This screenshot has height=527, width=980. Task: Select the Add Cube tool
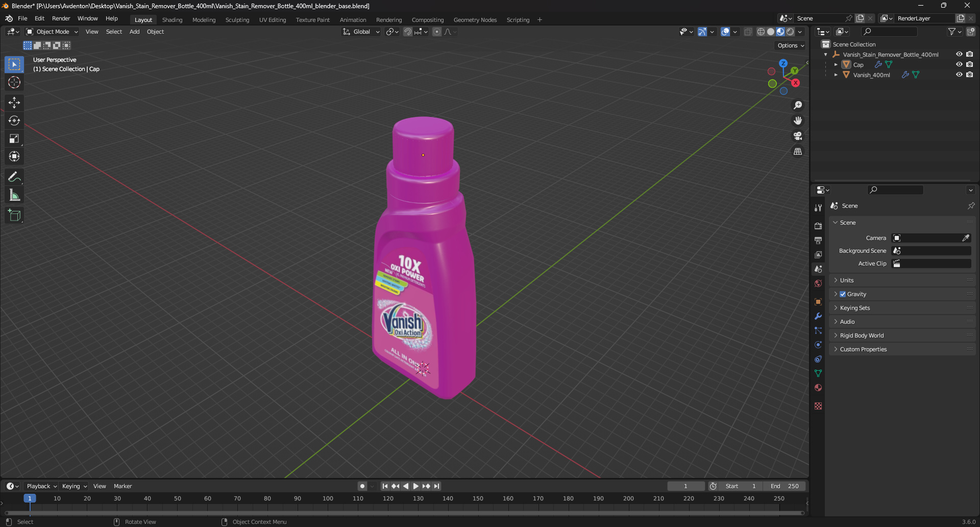14,215
